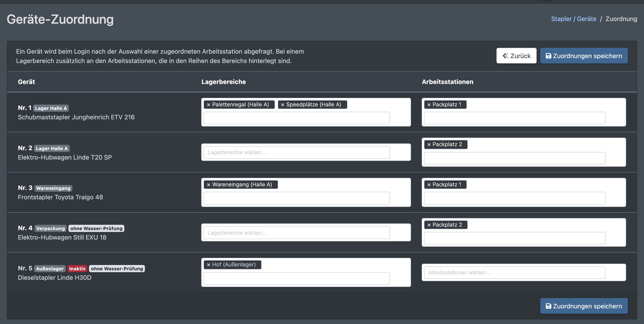Click the Inaktiv badge on Nr. 5

(x=77, y=269)
